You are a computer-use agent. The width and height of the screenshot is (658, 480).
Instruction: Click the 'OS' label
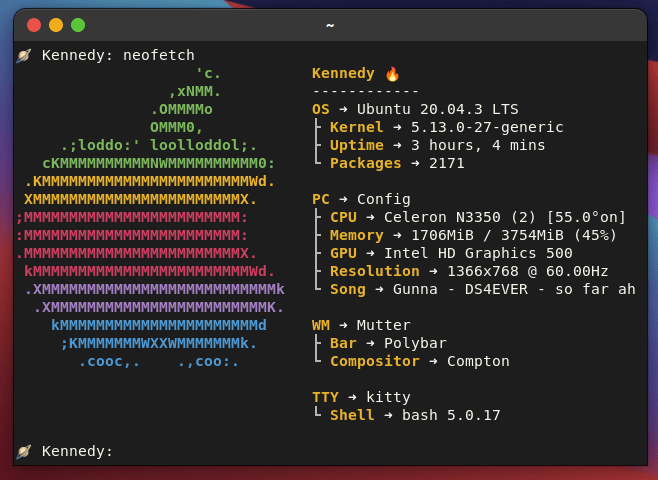321,110
